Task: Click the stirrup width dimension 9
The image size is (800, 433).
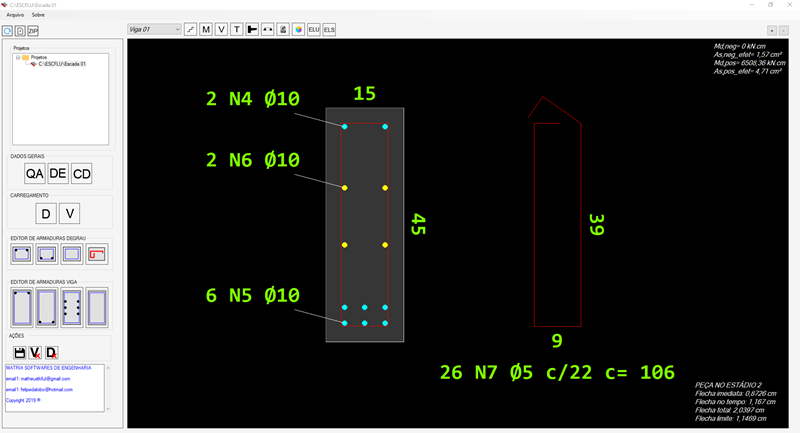Action: pos(557,341)
